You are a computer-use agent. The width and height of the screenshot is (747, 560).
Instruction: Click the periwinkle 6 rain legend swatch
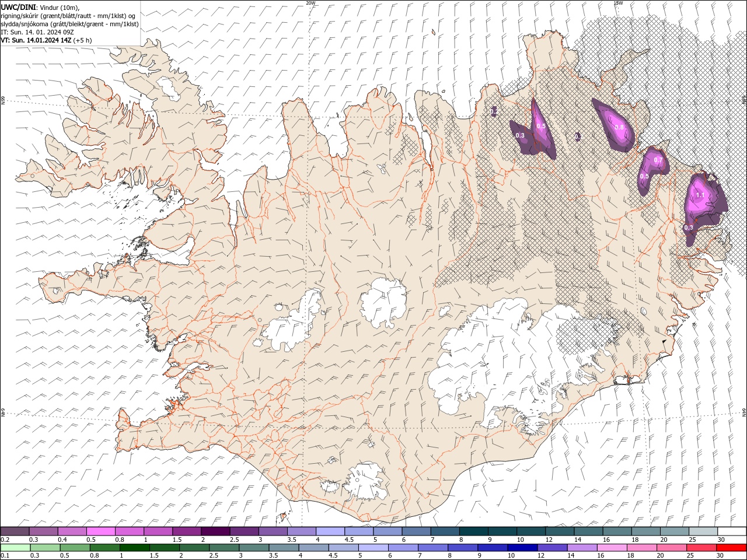[403, 548]
